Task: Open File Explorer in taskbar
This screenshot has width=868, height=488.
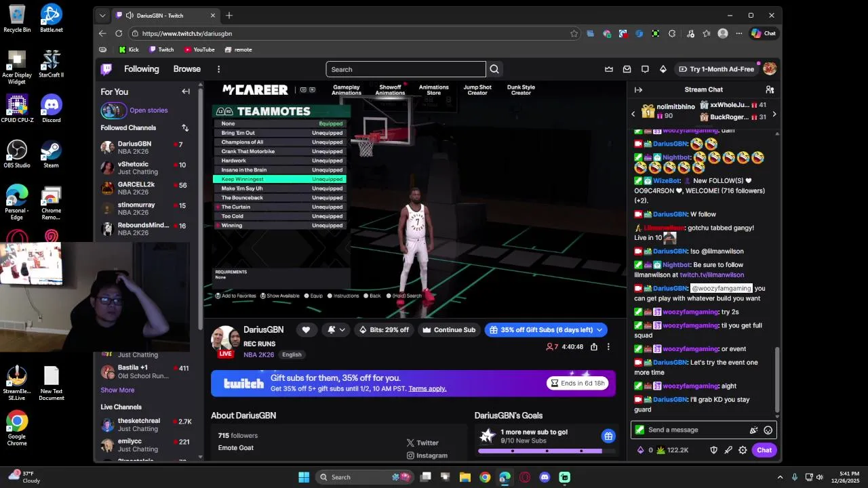Action: (465, 477)
